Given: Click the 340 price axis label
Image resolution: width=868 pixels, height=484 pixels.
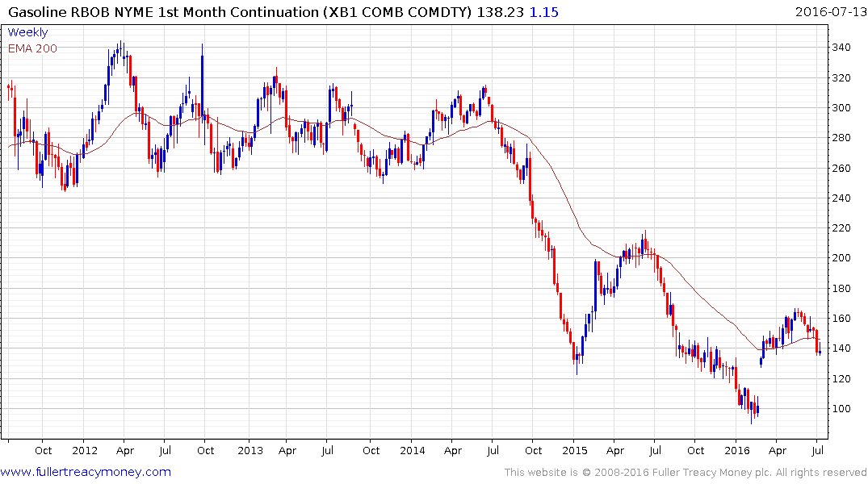Looking at the screenshot, I should [x=841, y=48].
